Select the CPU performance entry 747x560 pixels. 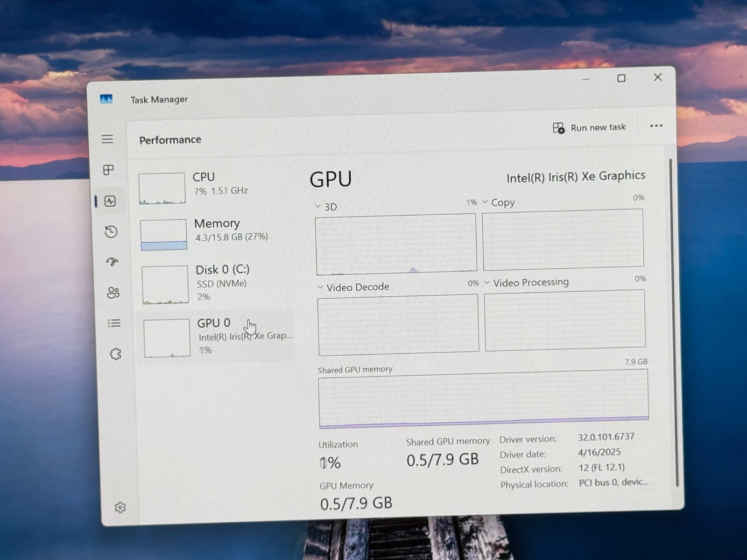(x=216, y=188)
